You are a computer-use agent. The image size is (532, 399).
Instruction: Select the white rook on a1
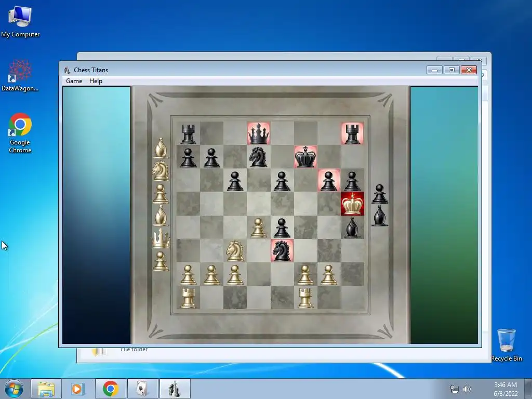pyautogui.click(x=188, y=298)
